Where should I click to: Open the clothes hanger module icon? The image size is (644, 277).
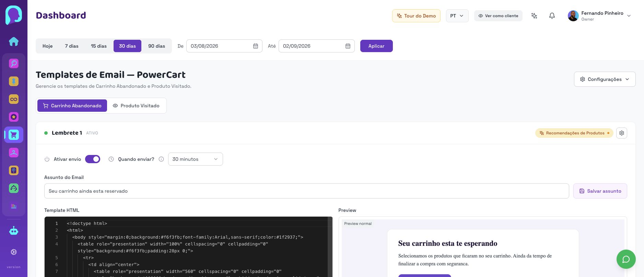[x=14, y=153]
